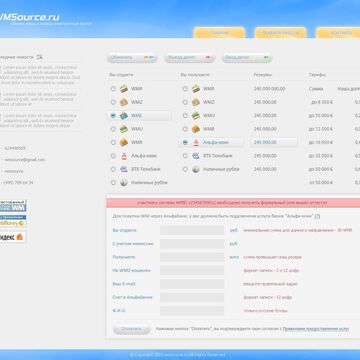
Task: Select ВТБ Телебанк radio under Вы получаете
Action: point(185,156)
